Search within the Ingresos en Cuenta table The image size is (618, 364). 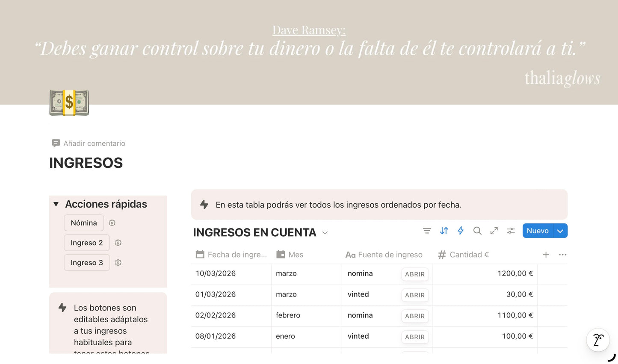pos(477,231)
